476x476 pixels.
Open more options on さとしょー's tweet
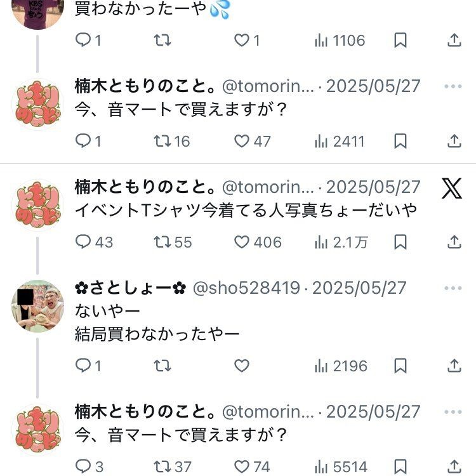[453, 288]
